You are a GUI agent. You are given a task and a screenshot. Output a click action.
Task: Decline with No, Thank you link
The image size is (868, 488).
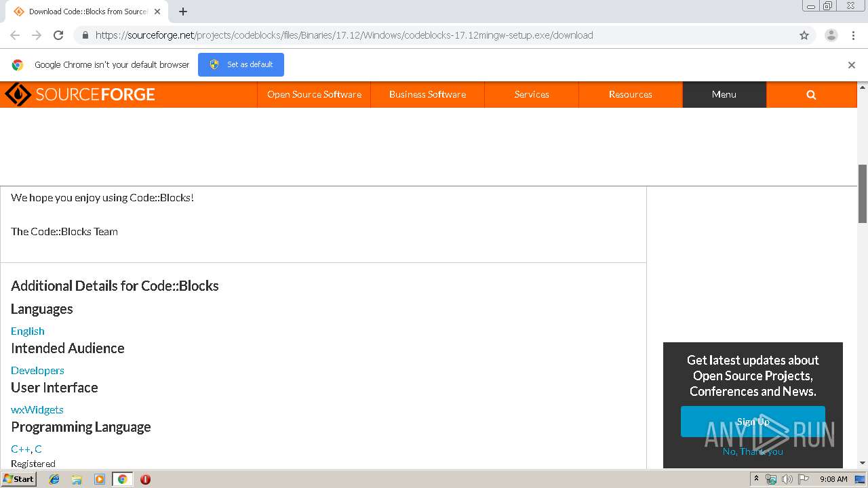click(x=753, y=451)
